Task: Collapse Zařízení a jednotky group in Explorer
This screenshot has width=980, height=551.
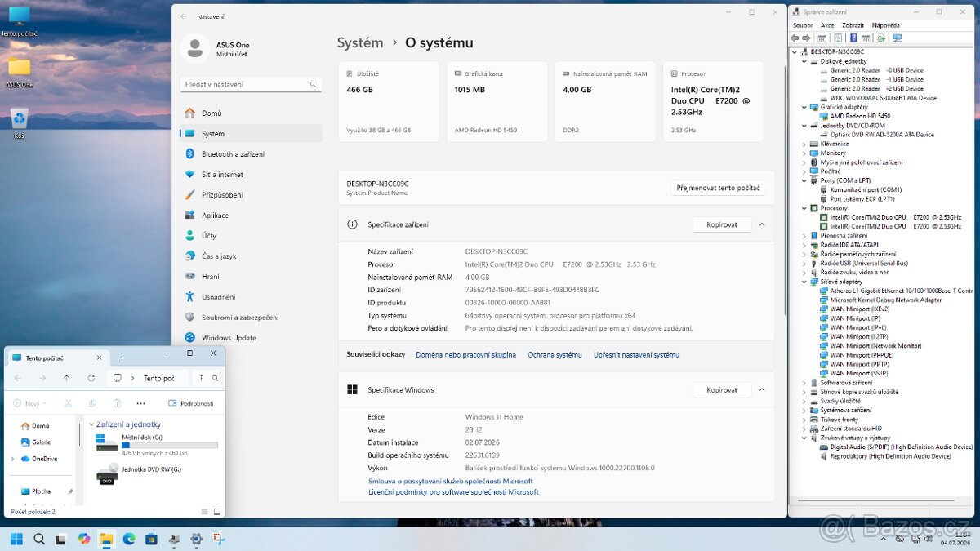Action: tap(91, 424)
